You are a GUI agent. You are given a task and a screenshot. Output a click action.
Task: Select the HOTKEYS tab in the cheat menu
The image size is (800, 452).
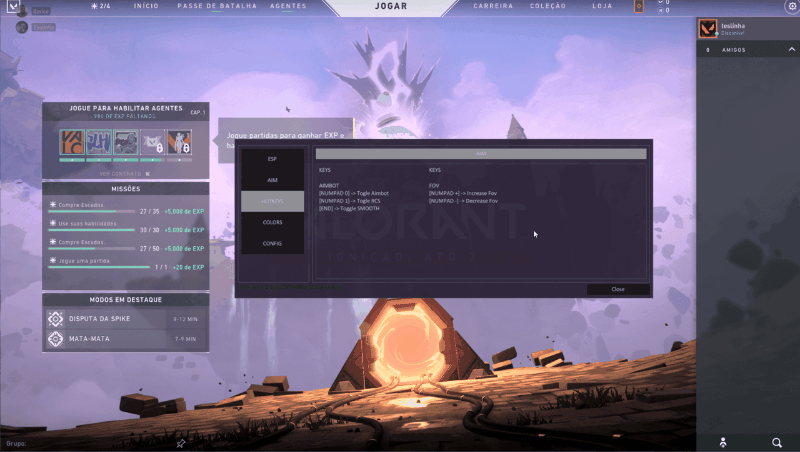pyautogui.click(x=272, y=201)
